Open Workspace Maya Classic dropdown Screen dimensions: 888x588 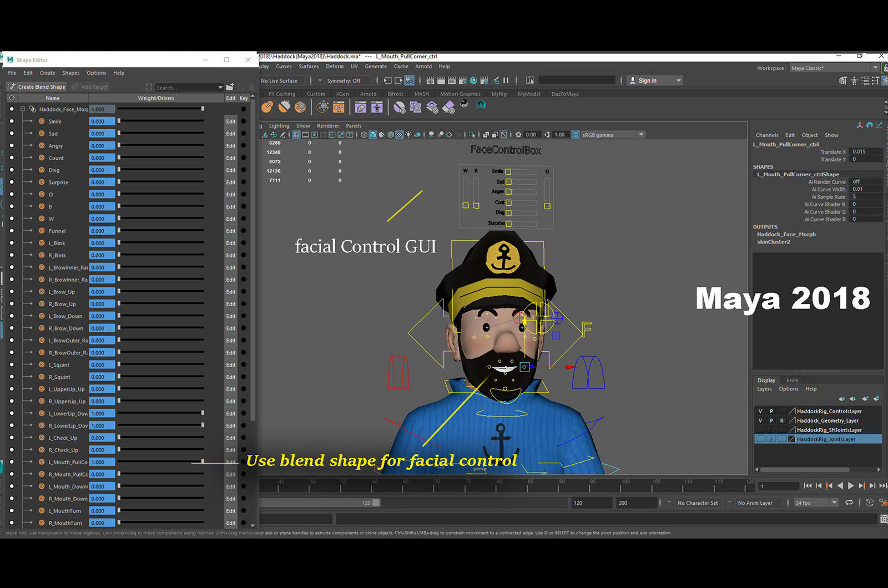click(875, 68)
